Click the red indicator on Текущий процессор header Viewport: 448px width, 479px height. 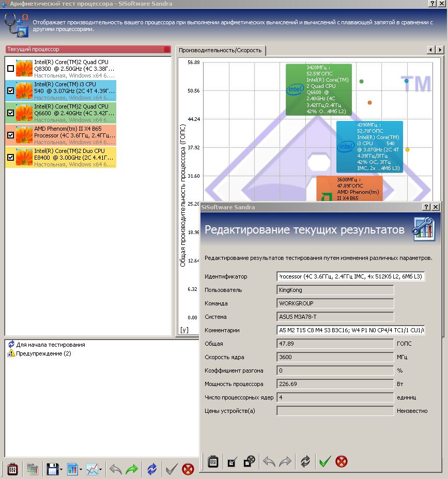(167, 49)
